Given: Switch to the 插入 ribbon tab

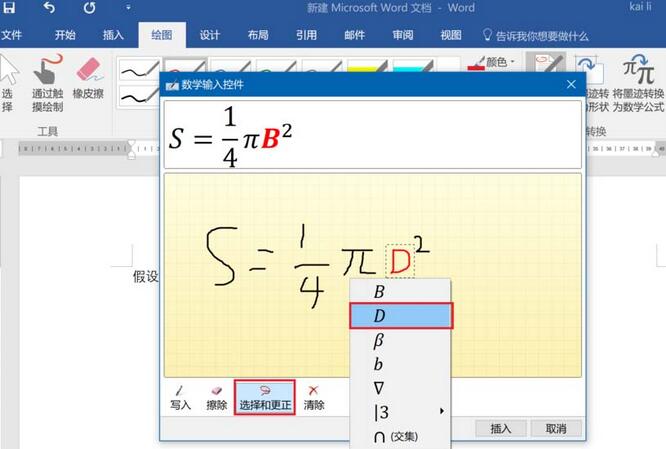Looking at the screenshot, I should click(x=113, y=35).
